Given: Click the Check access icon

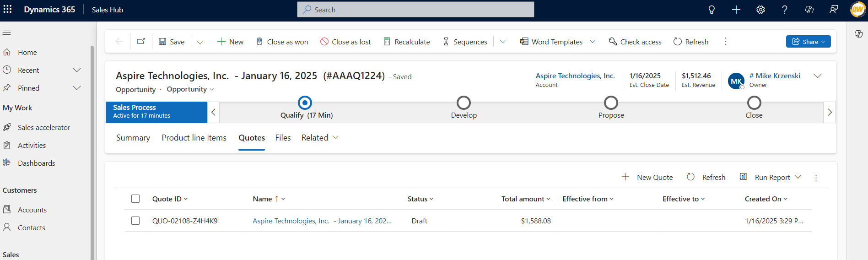Looking at the screenshot, I should point(613,42).
